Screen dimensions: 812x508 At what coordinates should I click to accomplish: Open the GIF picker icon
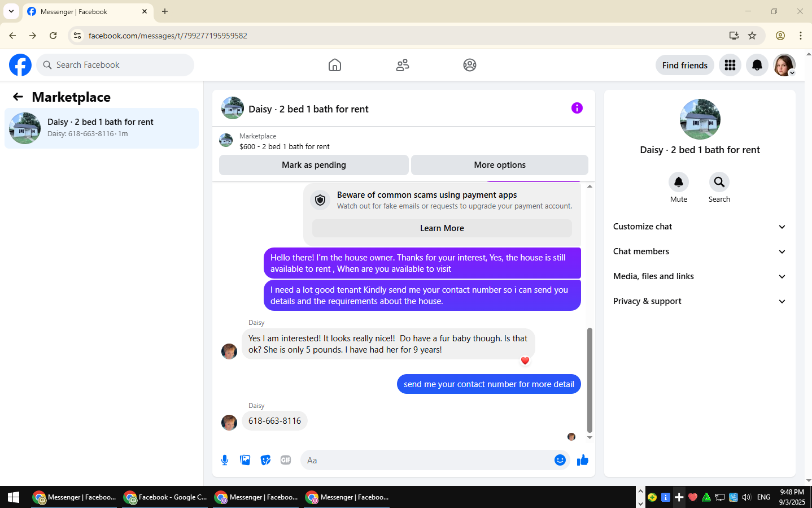click(x=286, y=460)
